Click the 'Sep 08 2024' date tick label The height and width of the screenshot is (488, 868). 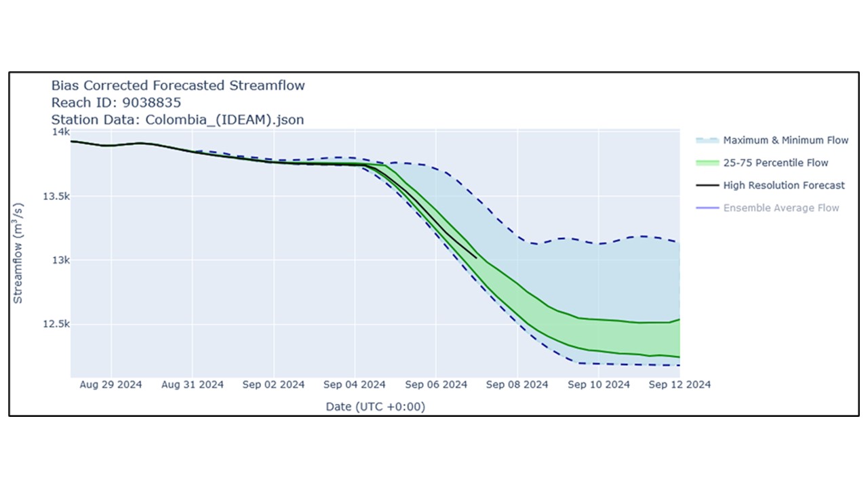517,384
